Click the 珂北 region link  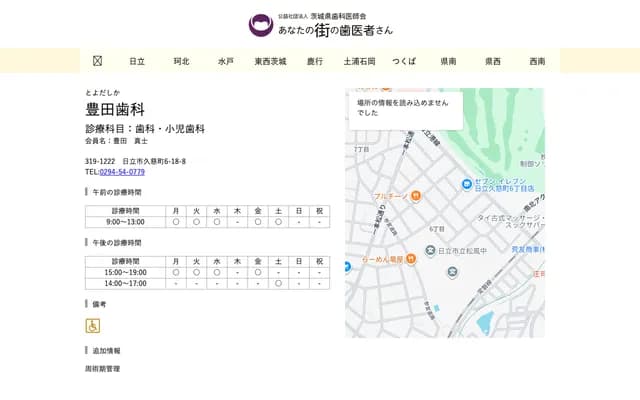181,61
